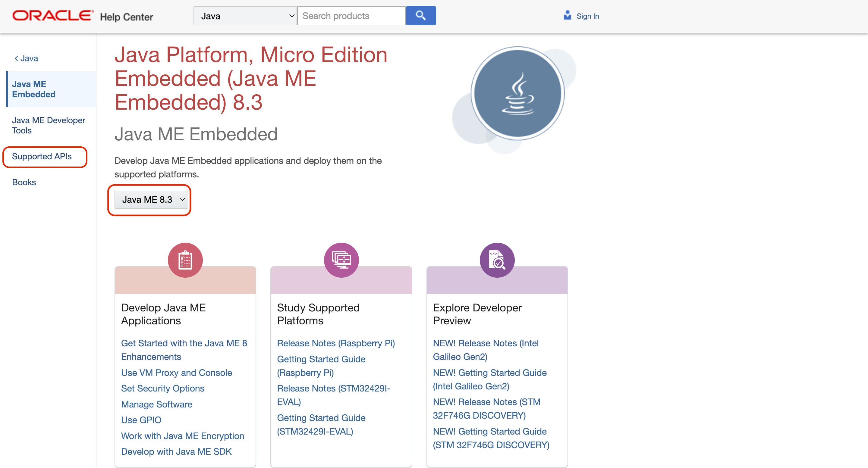This screenshot has width=868, height=468.
Task: Click the Oracle logo
Action: tap(53, 16)
